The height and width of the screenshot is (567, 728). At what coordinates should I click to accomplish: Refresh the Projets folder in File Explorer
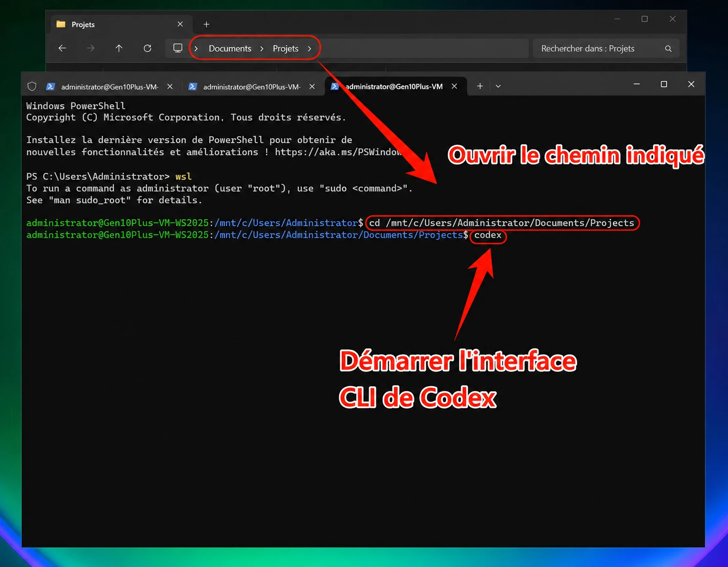[x=148, y=48]
